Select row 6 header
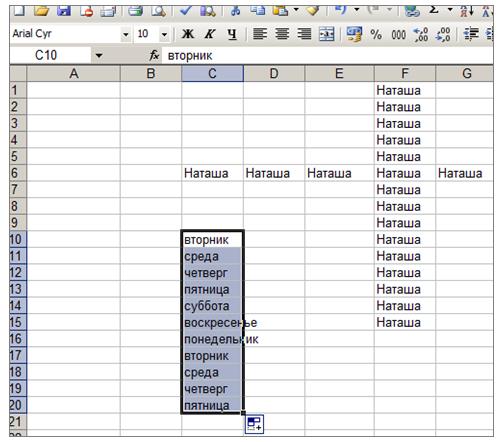Screen dimensions: 503x442 click(18, 173)
